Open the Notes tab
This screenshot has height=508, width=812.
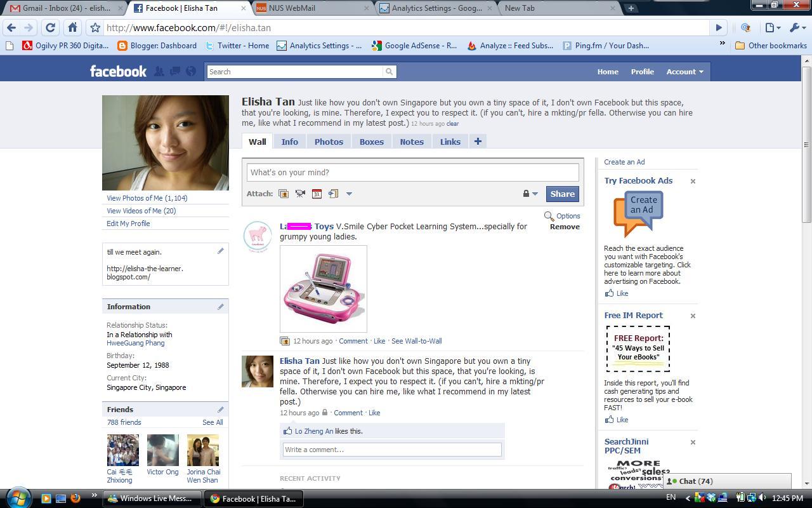[x=412, y=142]
